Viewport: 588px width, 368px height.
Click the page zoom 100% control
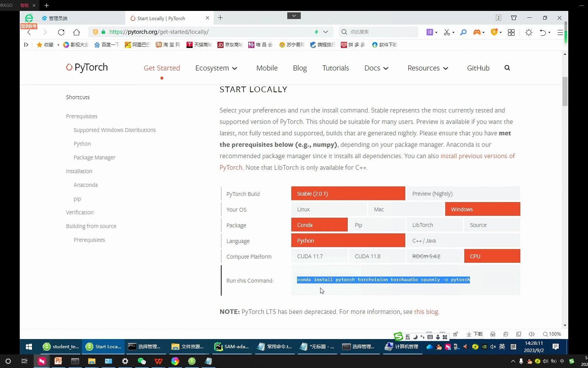click(x=552, y=334)
